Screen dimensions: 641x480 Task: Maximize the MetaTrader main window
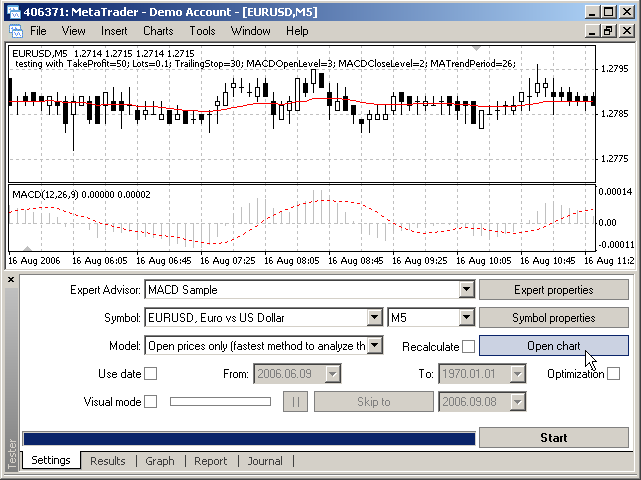pyautogui.click(x=608, y=11)
